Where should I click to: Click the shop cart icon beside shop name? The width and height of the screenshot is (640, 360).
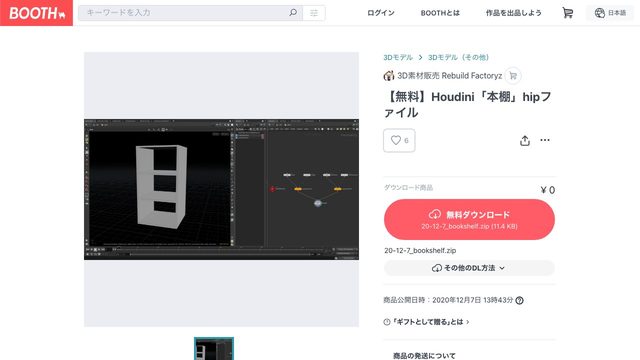coord(513,76)
